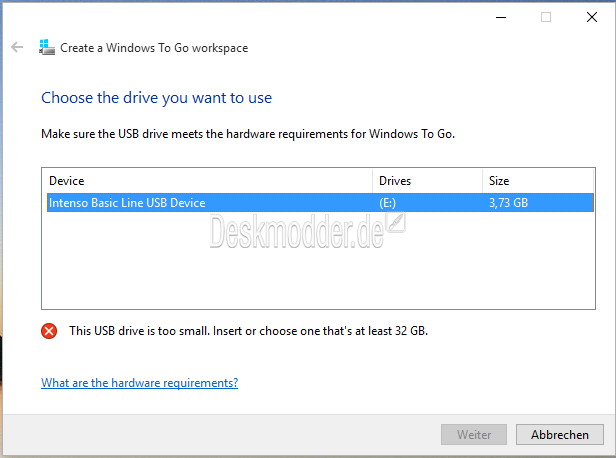Screen dimensions: 616x458
Task: Minimize the wizard window
Action: point(501,17)
